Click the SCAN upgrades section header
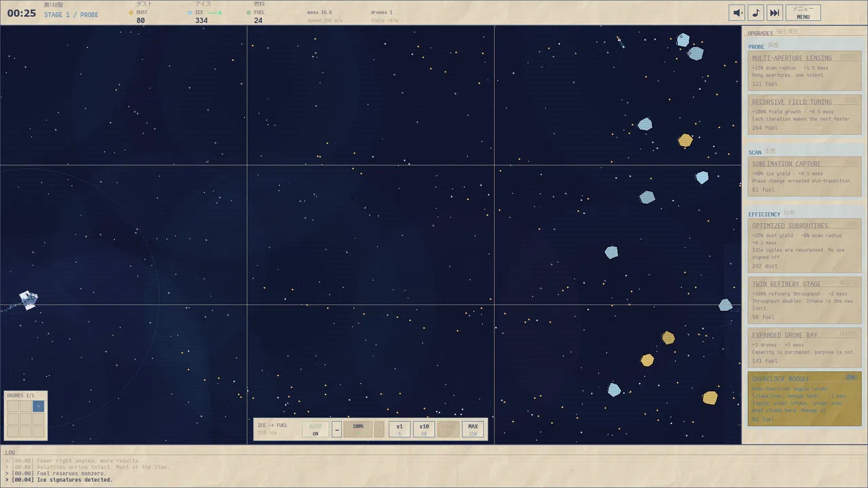 pyautogui.click(x=755, y=152)
